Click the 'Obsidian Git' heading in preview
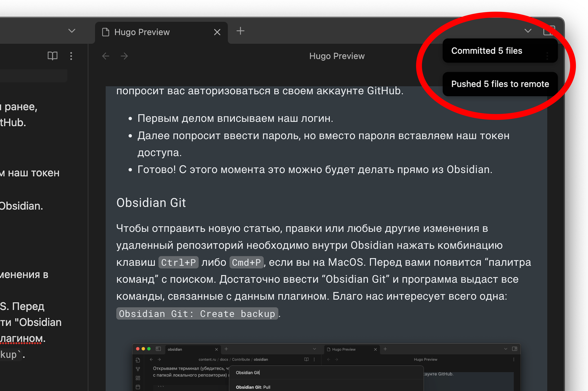Viewport: 588px width, 391px height. click(151, 203)
